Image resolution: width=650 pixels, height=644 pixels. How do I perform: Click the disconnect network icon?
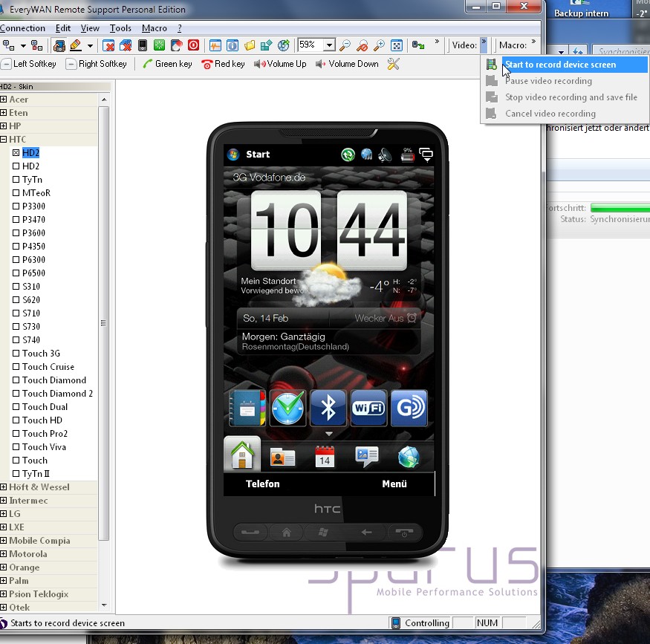[x=37, y=45]
